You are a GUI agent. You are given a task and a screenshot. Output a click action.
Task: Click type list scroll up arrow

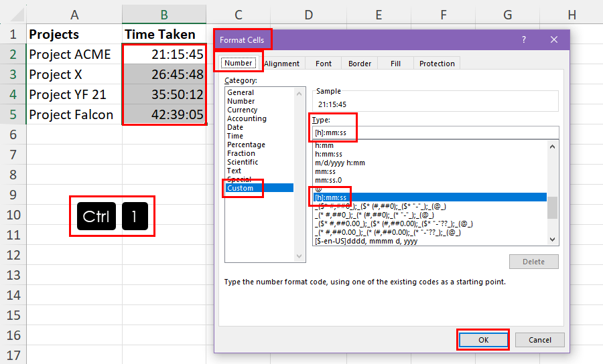[x=553, y=147]
